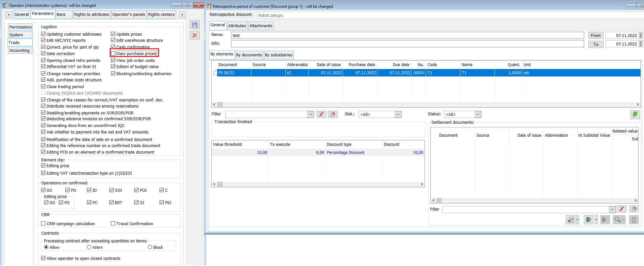644x266 pixels.
Task: Clear the elements filter with the crossed funnel icon
Action: [x=321, y=114]
